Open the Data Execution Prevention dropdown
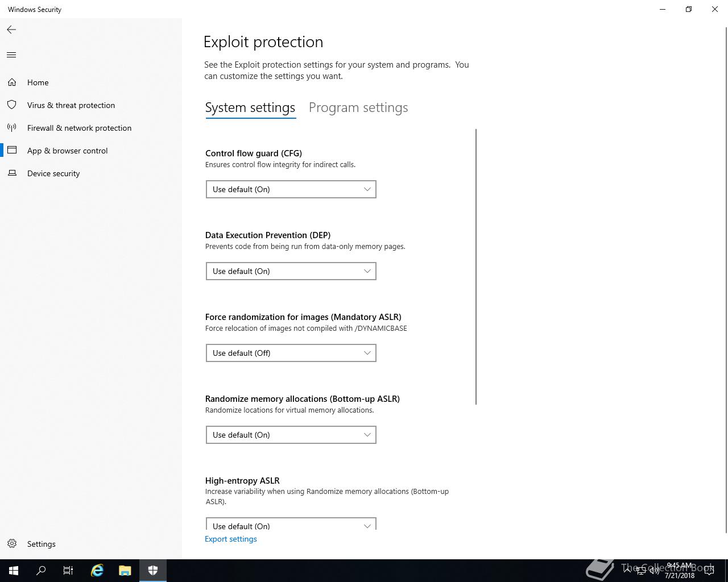The width and height of the screenshot is (728, 582). [x=291, y=271]
